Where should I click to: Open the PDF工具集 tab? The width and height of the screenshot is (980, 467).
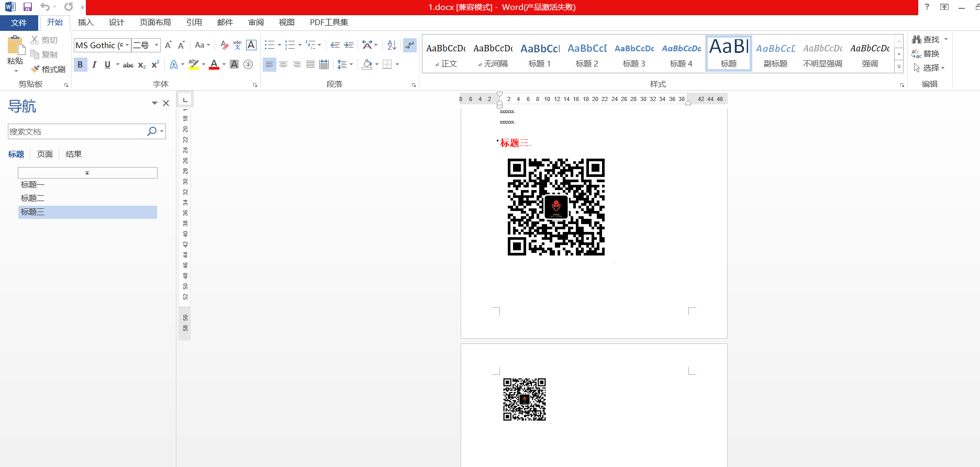coord(329,23)
